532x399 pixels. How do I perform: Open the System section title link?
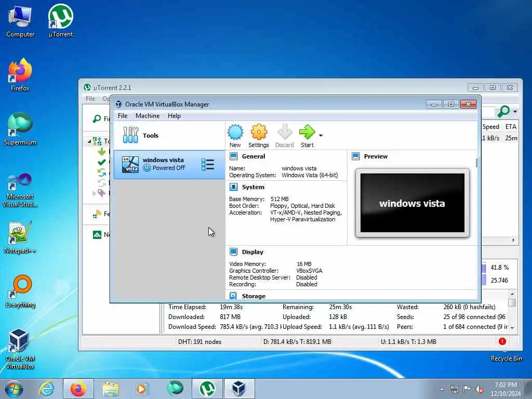(253, 187)
